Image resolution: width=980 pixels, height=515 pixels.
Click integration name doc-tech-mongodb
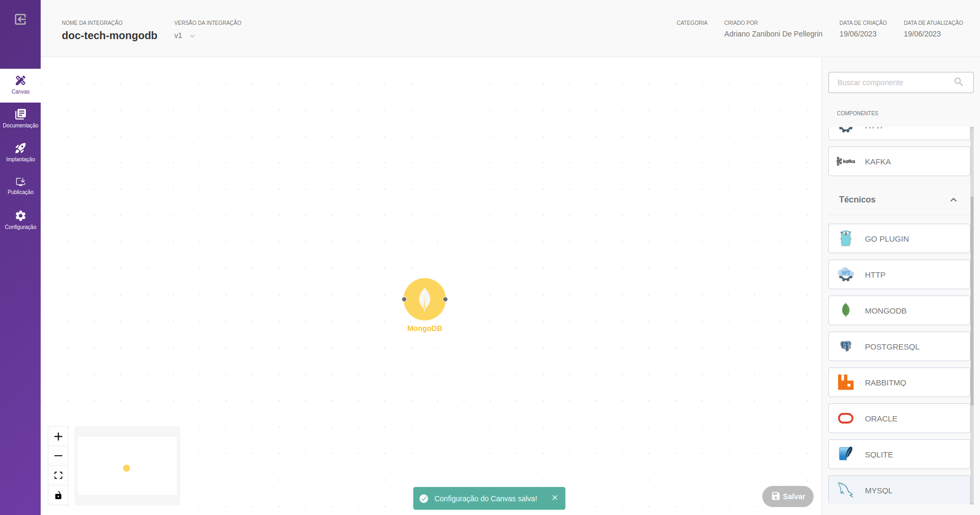click(109, 35)
